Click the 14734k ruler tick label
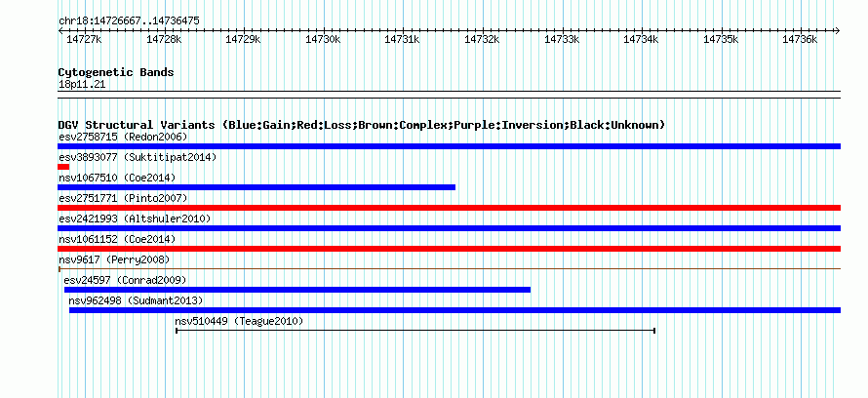 tap(642, 39)
